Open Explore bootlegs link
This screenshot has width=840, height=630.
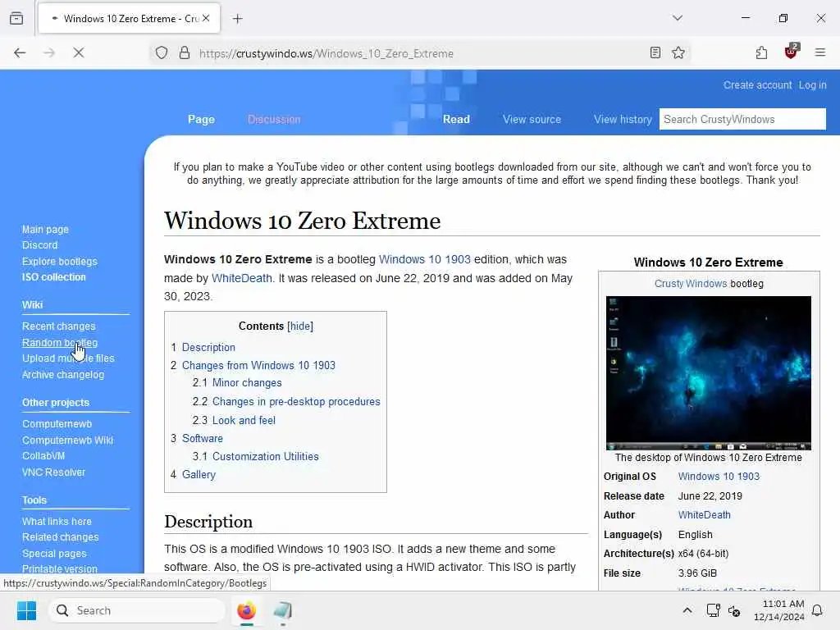click(59, 262)
